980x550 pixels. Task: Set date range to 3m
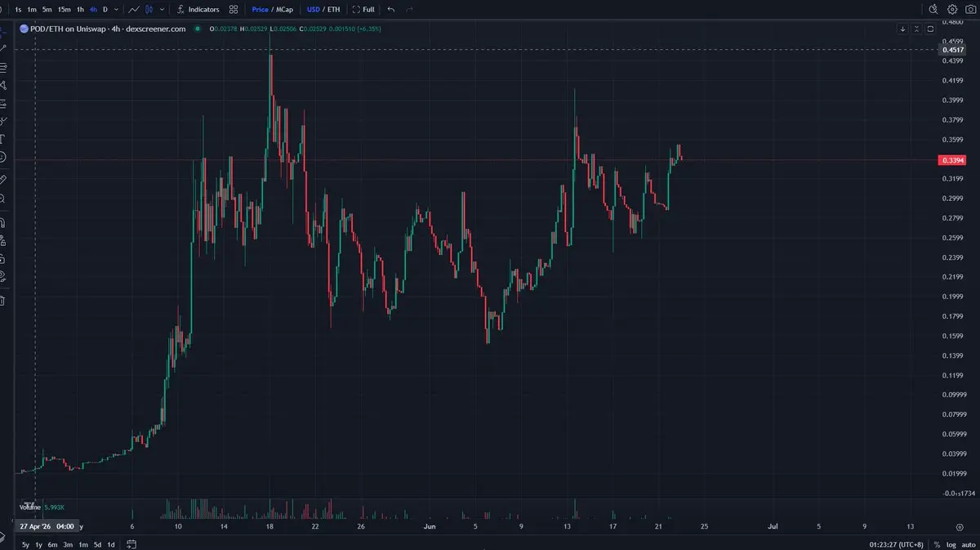point(68,544)
